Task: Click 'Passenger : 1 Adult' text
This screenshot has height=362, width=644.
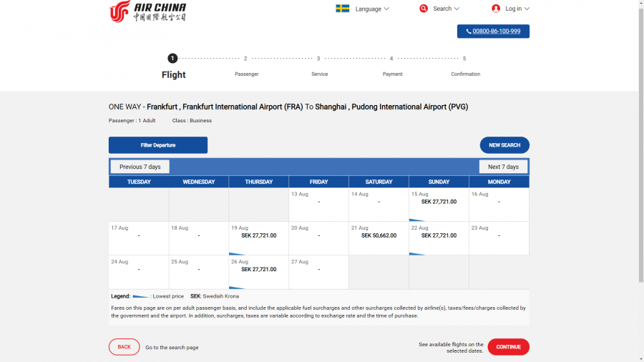Action: (132, 121)
